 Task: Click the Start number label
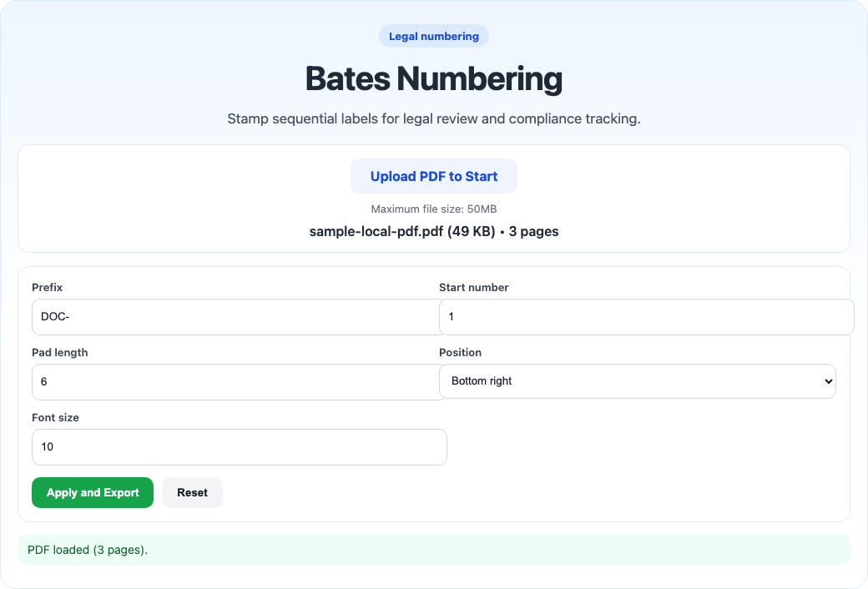point(473,287)
